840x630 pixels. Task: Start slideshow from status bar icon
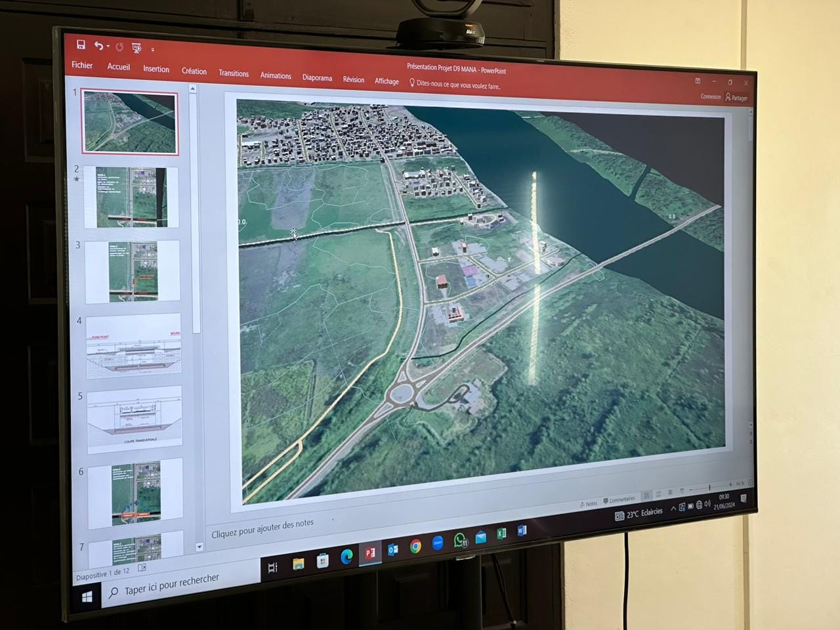point(682,491)
